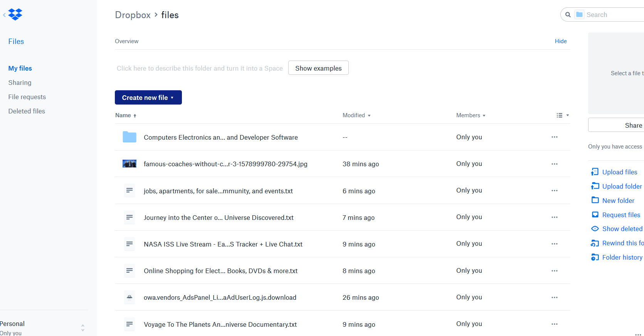This screenshot has height=336, width=644.
Task: Open more options for NASA ISS file
Action: [554, 244]
